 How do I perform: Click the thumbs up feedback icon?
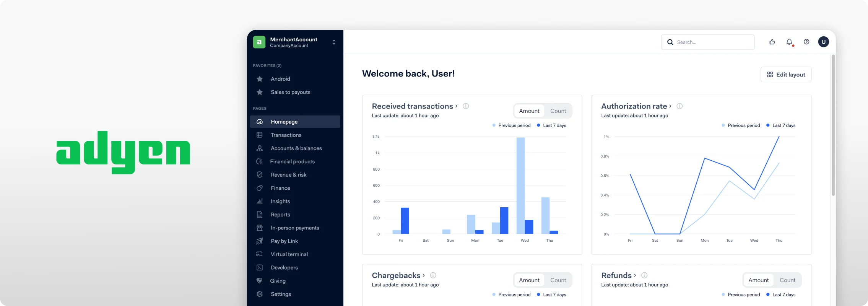click(772, 42)
